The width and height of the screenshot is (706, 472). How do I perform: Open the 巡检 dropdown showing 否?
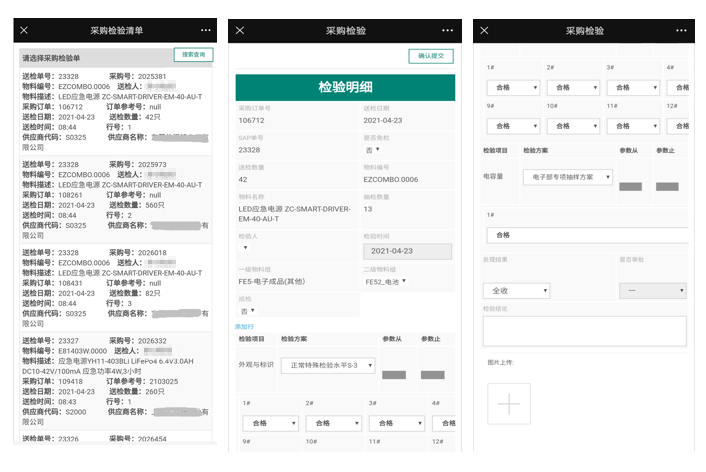(248, 311)
